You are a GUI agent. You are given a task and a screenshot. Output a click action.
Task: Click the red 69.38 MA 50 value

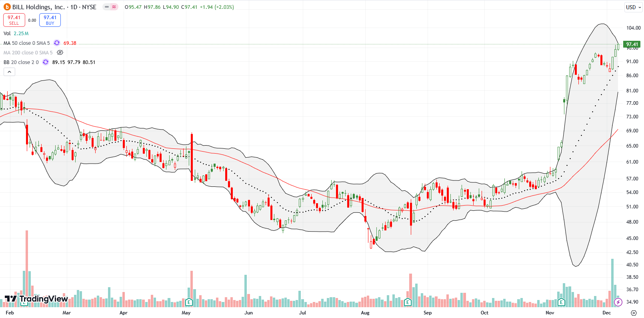point(70,43)
